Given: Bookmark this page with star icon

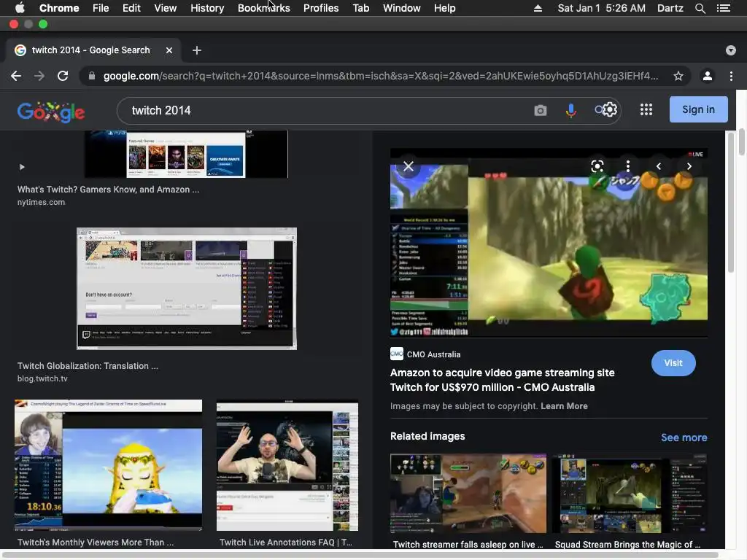Looking at the screenshot, I should click(678, 76).
